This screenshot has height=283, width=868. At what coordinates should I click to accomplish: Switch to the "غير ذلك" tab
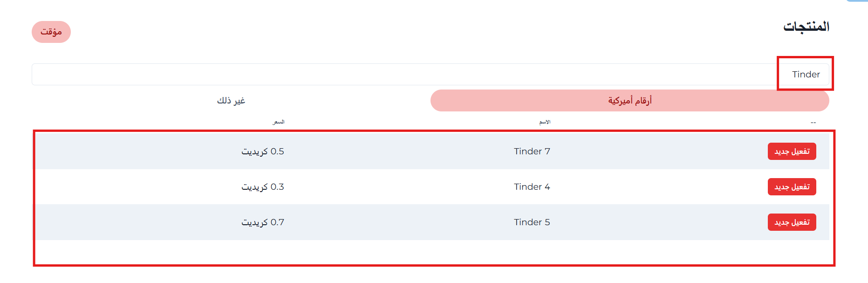tap(232, 100)
